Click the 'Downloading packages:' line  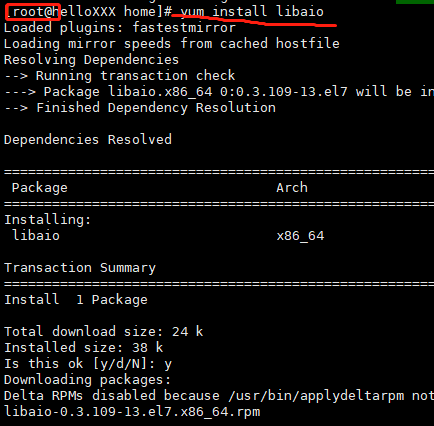(87, 380)
